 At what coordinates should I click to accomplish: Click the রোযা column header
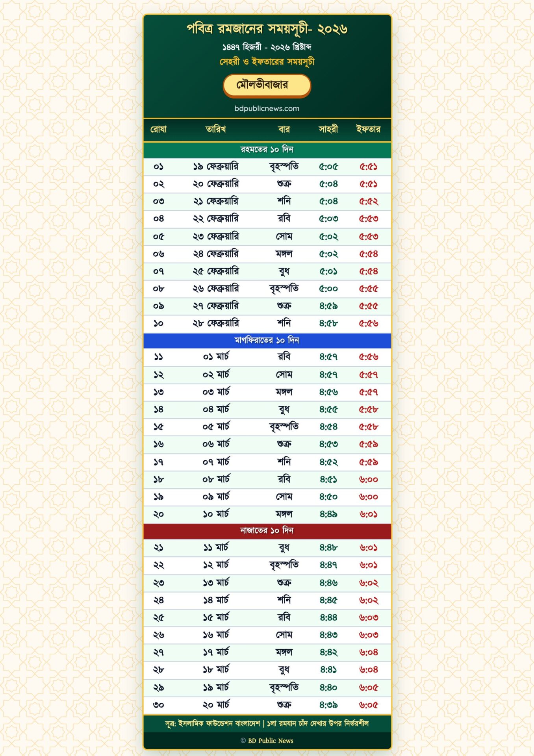158,129
